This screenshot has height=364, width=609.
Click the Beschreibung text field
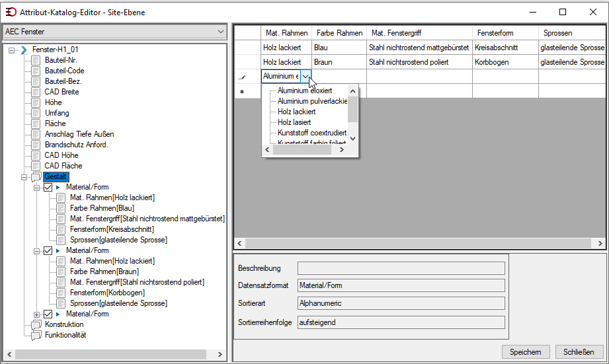click(401, 268)
